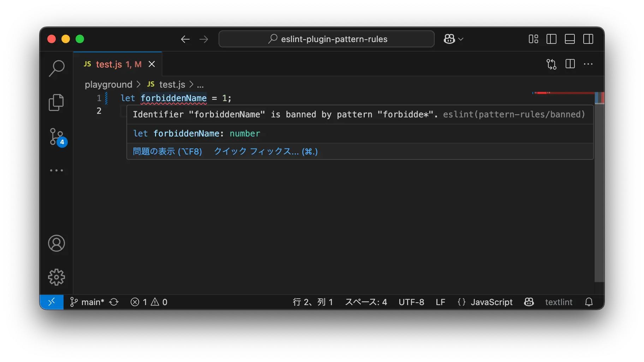Image resolution: width=644 pixels, height=362 pixels.
Task: Split the editor to the right
Action: tap(570, 64)
